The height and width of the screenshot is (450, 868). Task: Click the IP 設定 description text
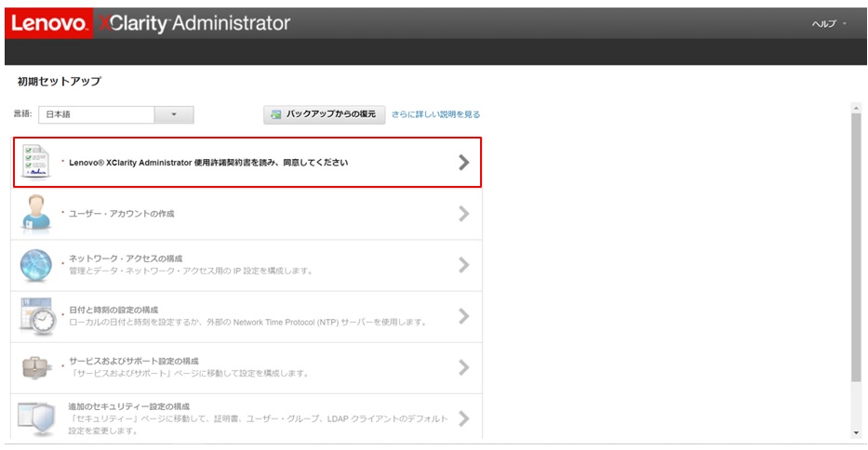pos(191,271)
